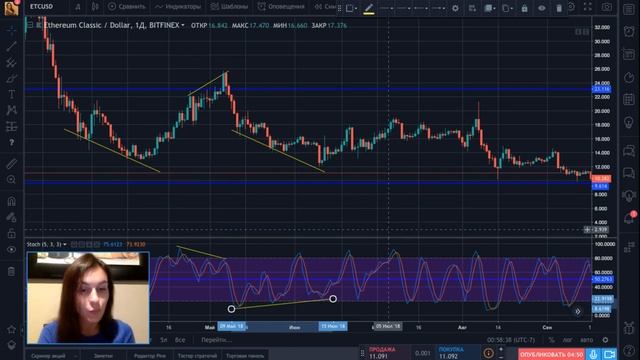Image resolution: width=640 pixels, height=360 pixels.
Task: Remove drawings with left toolbar trash icon
Action: (x=11, y=271)
